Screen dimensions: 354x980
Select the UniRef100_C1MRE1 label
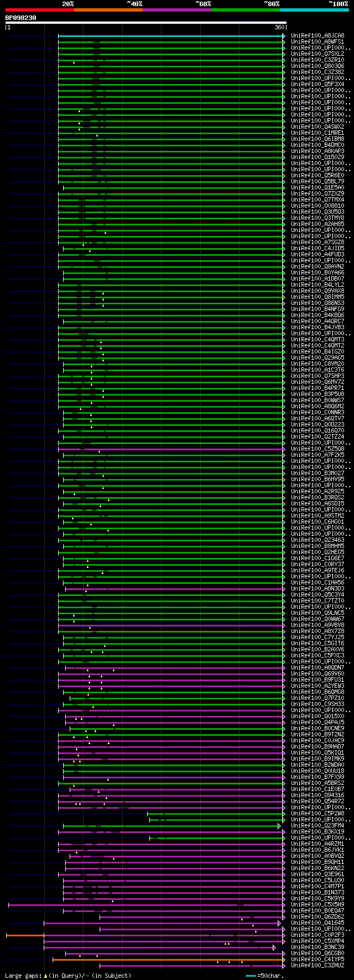317,133
